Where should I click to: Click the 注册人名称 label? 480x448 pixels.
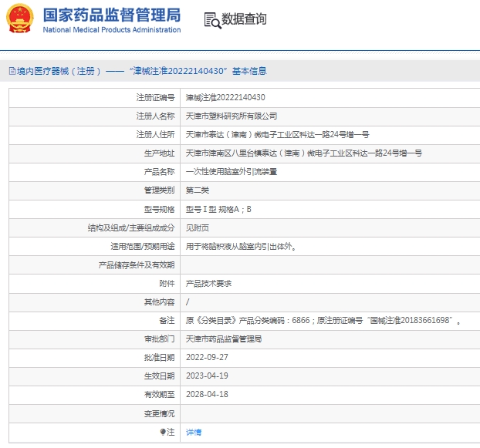coord(156,116)
